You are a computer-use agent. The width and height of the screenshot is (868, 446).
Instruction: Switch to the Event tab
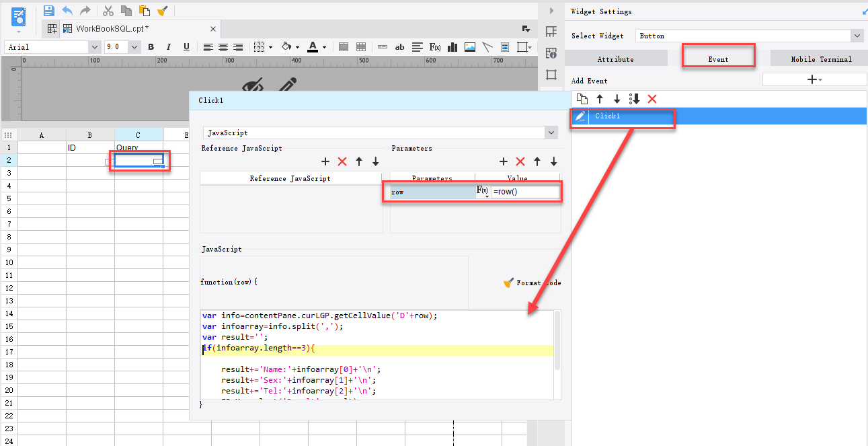point(718,58)
